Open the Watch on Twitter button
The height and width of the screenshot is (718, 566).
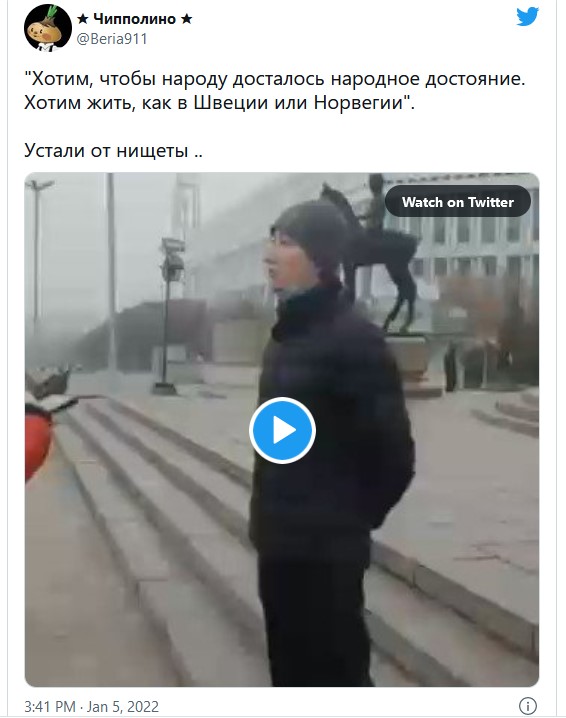pos(457,201)
